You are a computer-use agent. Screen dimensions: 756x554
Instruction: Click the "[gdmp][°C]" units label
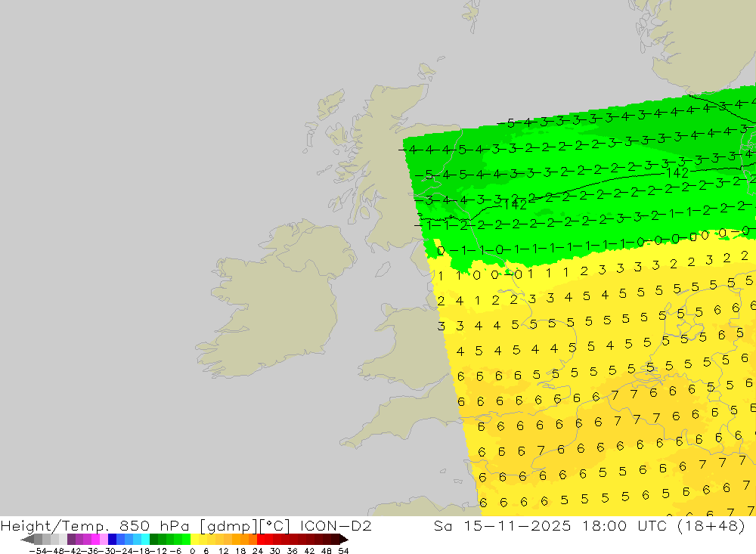click(x=245, y=526)
